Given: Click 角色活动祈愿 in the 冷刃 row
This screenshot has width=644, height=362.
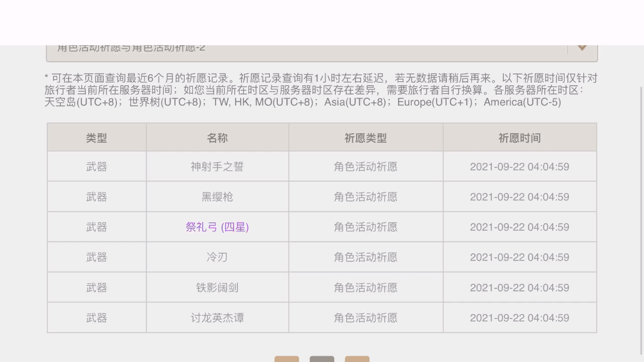Looking at the screenshot, I should pyautogui.click(x=365, y=257).
